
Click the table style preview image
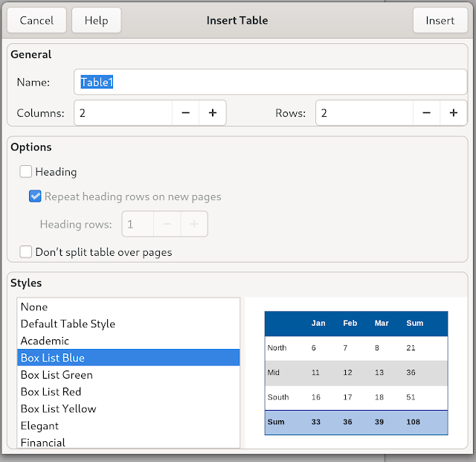click(356, 373)
